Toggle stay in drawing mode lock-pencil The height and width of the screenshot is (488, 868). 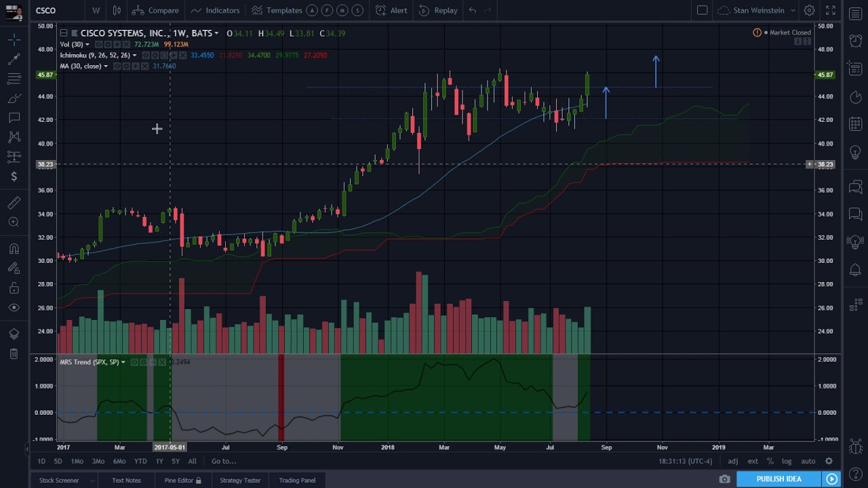[x=14, y=268]
